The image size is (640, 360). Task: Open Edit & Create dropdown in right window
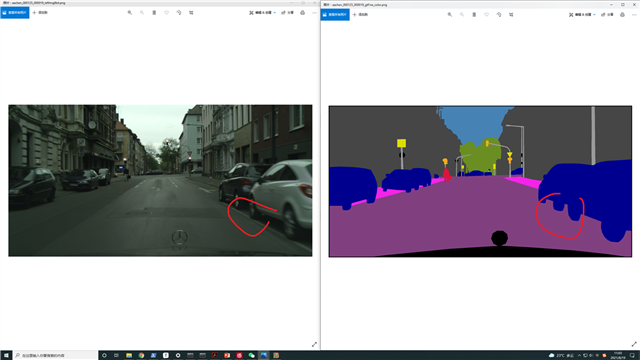pos(582,15)
